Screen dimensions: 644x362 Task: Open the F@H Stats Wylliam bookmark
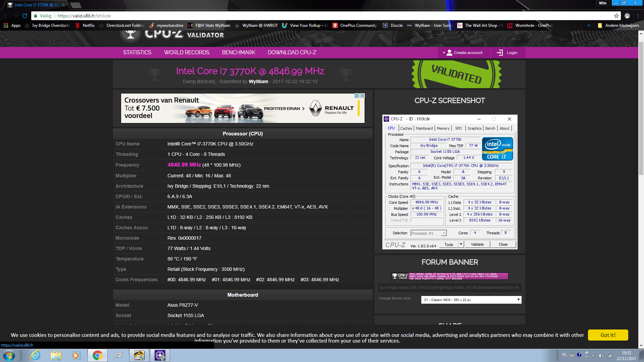pos(209,25)
